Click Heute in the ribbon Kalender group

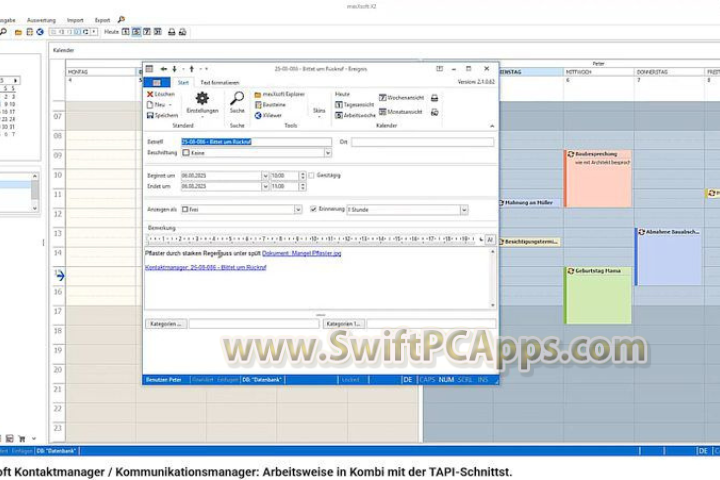point(342,94)
